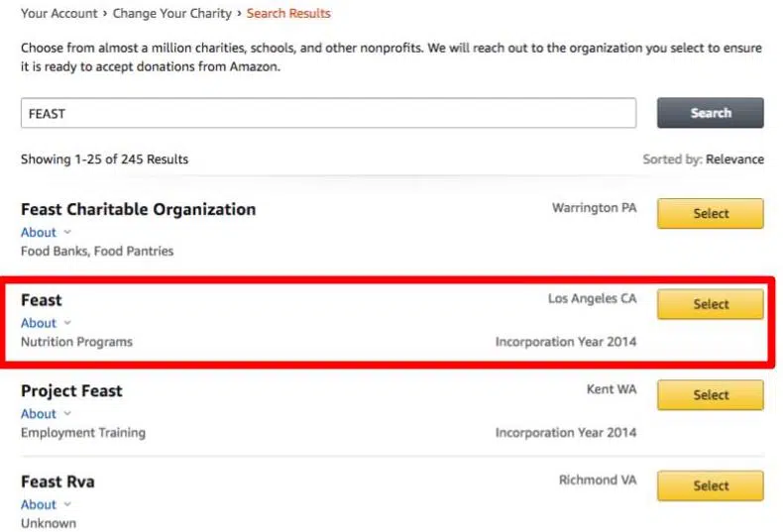The width and height of the screenshot is (783, 532).
Task: Select the Feast Rva charity
Action: click(710, 486)
